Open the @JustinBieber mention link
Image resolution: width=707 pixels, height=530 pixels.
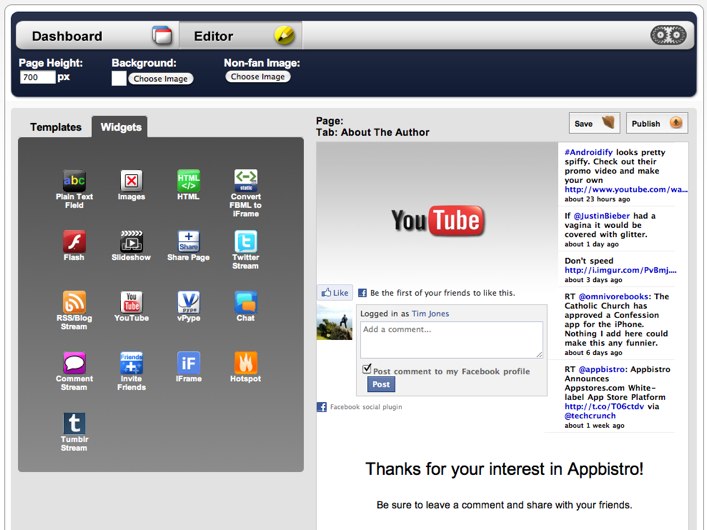tap(601, 216)
